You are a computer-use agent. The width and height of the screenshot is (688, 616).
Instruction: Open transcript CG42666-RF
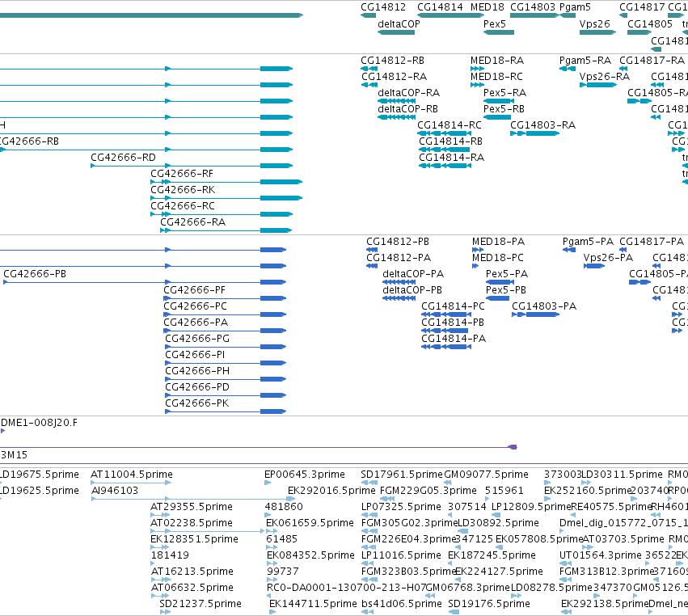coord(182,174)
